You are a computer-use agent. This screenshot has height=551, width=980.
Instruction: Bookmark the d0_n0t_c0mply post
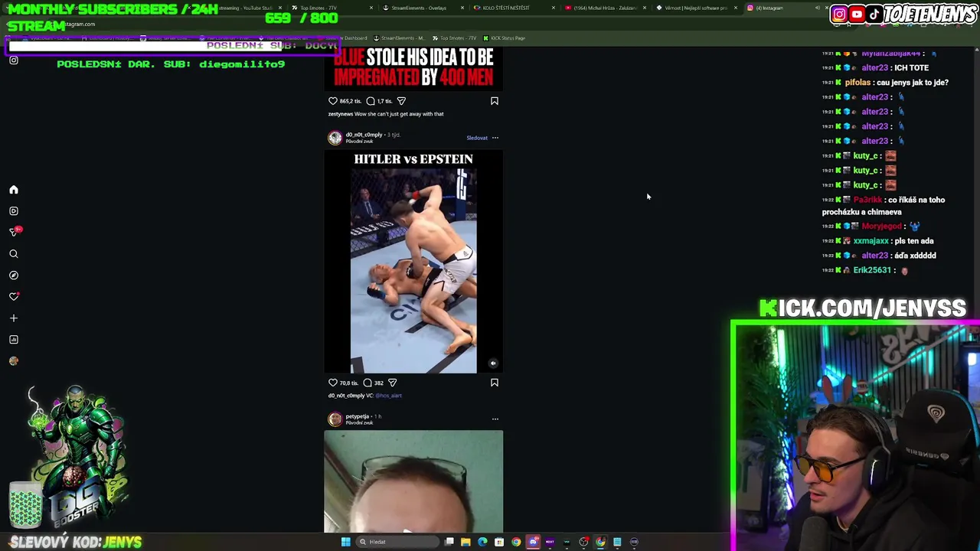pyautogui.click(x=495, y=383)
